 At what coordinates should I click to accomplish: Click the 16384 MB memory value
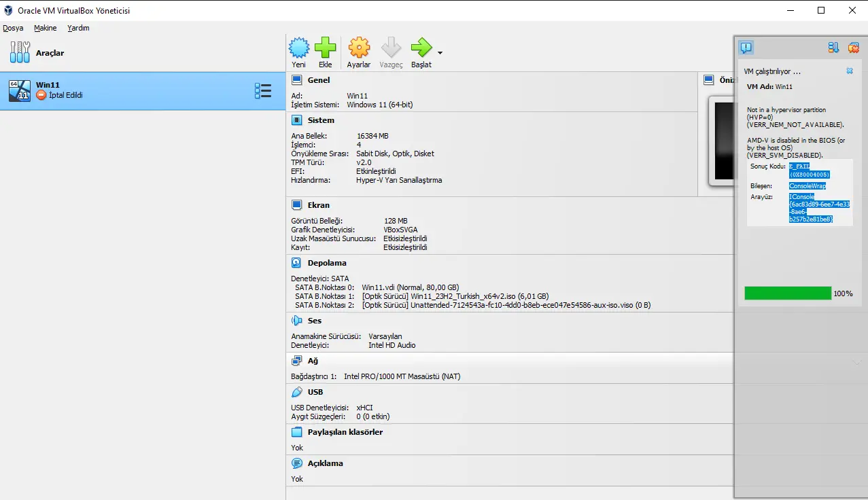(x=372, y=136)
